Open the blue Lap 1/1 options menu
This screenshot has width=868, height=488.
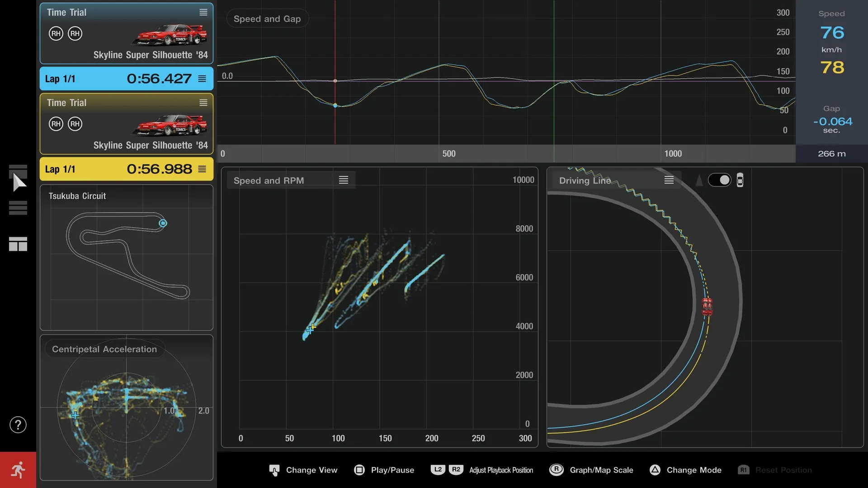[x=202, y=78]
